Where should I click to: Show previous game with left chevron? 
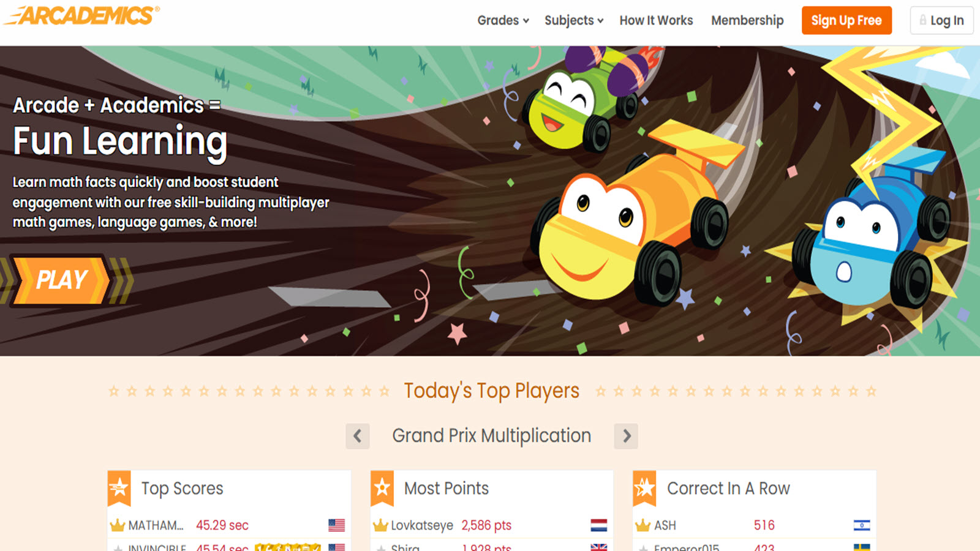tap(358, 436)
